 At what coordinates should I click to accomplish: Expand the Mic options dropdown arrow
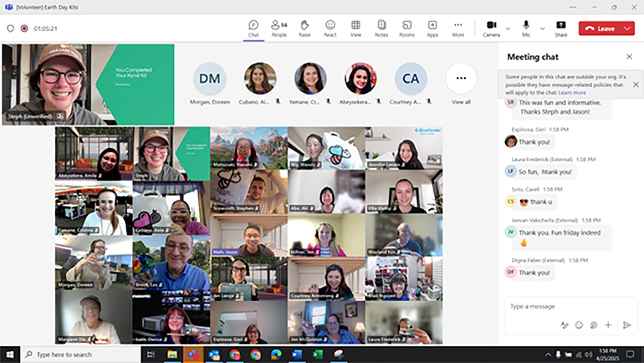(x=542, y=28)
